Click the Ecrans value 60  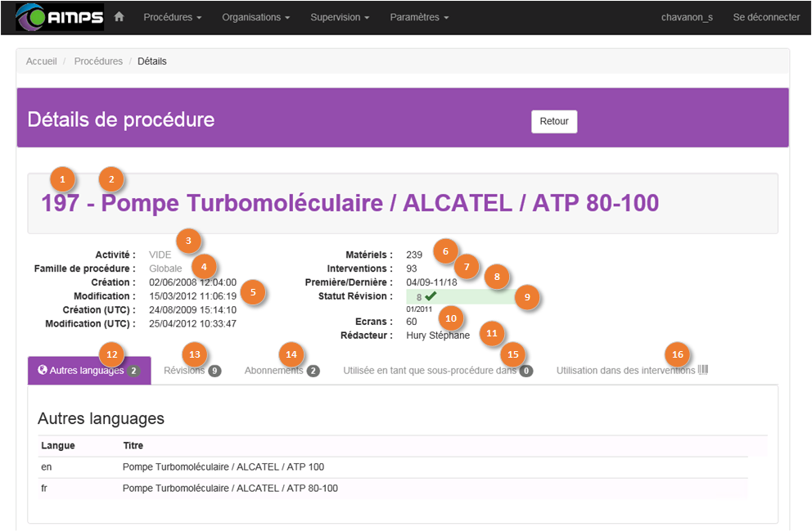pos(412,322)
